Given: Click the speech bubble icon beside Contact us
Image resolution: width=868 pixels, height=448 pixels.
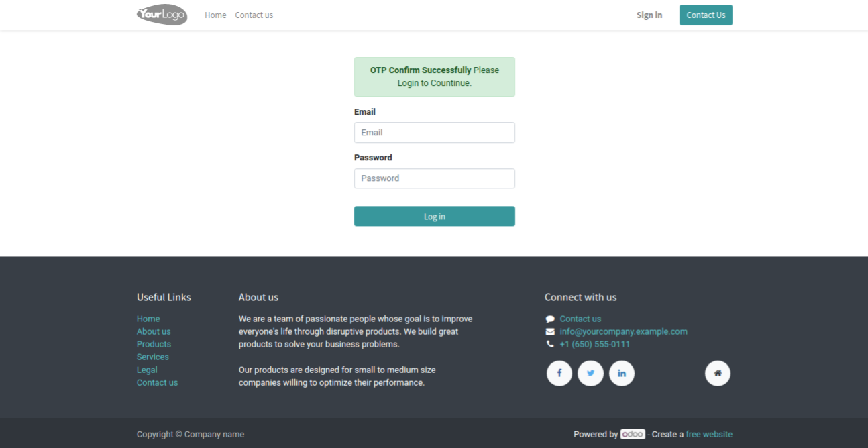Looking at the screenshot, I should tap(550, 319).
